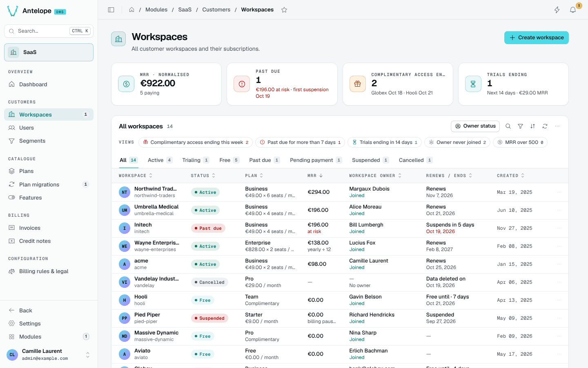The width and height of the screenshot is (588, 368).
Task: Search the workspaces table with magnifier icon
Action: click(508, 126)
